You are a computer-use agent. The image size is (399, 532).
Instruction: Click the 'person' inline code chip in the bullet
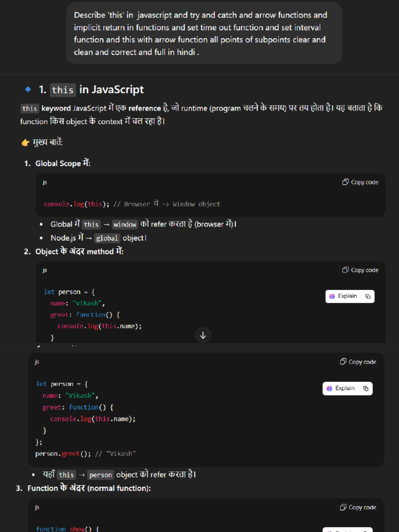(x=100, y=475)
